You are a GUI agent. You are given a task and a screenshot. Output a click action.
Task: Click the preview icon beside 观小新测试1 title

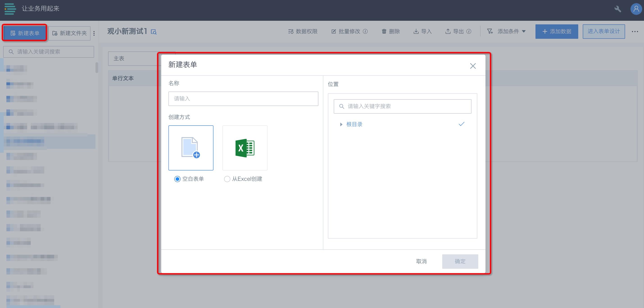(x=154, y=32)
